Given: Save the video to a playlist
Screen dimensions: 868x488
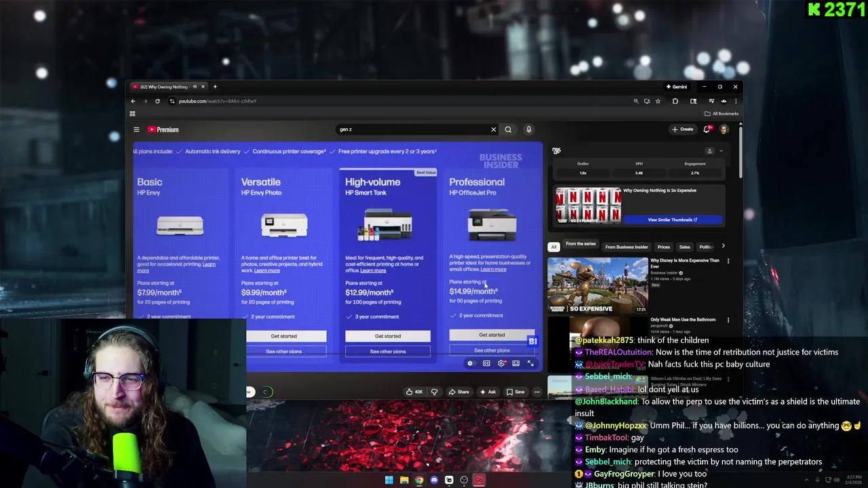Looking at the screenshot, I should (515, 392).
